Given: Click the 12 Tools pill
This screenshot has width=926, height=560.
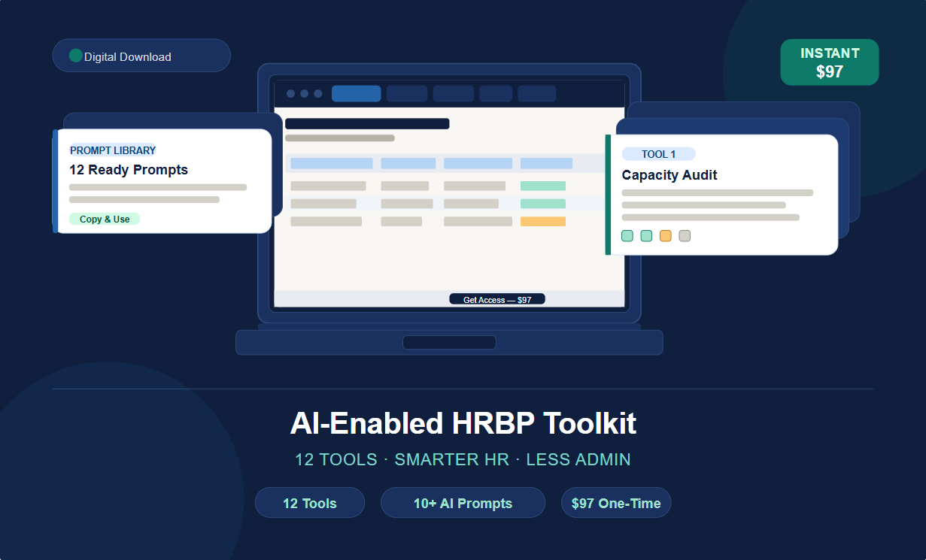Looking at the screenshot, I should pos(310,503).
